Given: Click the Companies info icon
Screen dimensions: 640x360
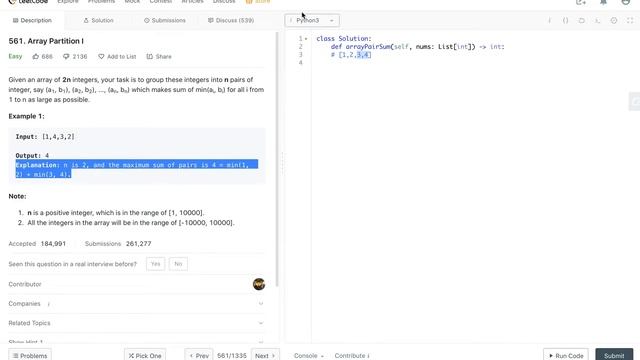Looking at the screenshot, I should (49, 304).
